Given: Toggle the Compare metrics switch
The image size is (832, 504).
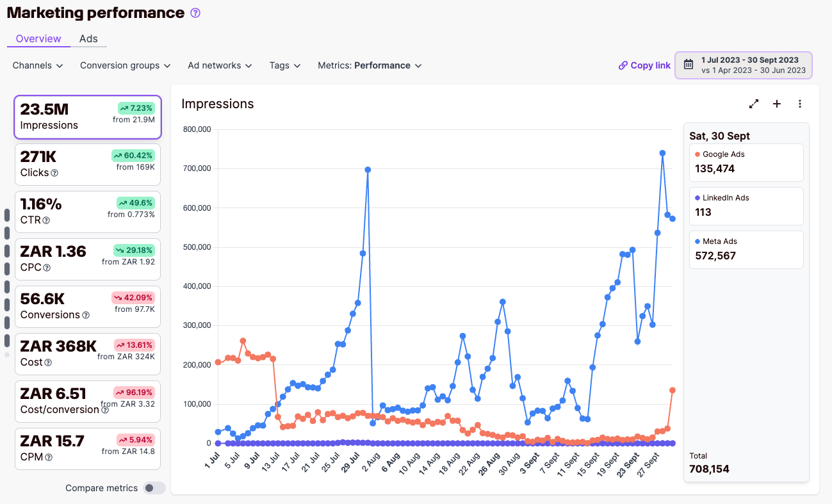Looking at the screenshot, I should pos(154,488).
